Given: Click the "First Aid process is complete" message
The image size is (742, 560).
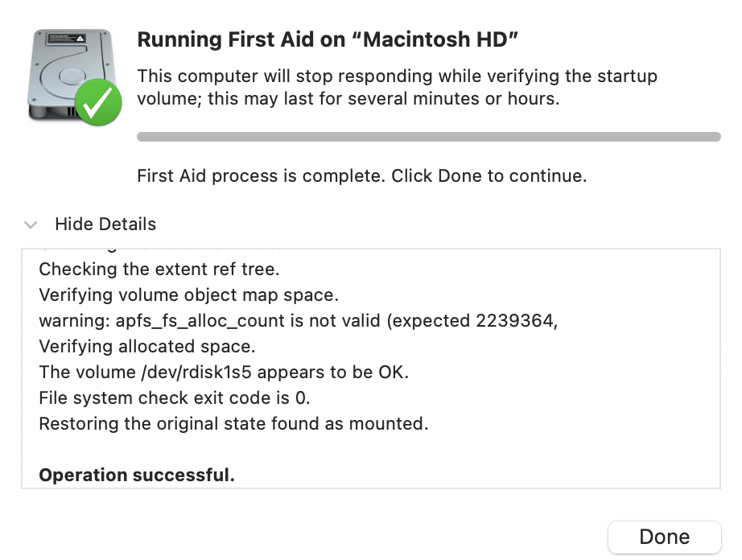Looking at the screenshot, I should pos(361,175).
